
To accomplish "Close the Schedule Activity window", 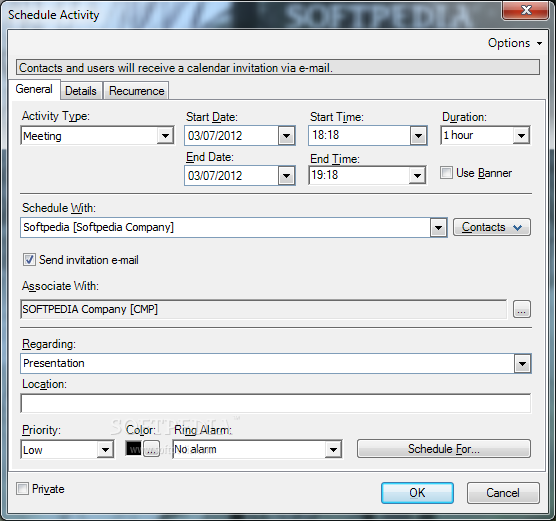I will (x=526, y=10).
